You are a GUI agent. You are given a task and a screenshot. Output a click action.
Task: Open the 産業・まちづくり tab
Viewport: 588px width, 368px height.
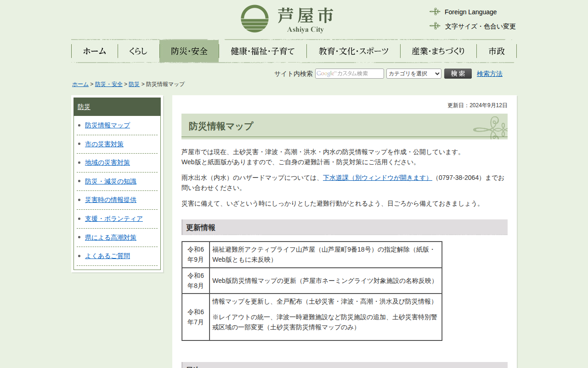pyautogui.click(x=438, y=51)
